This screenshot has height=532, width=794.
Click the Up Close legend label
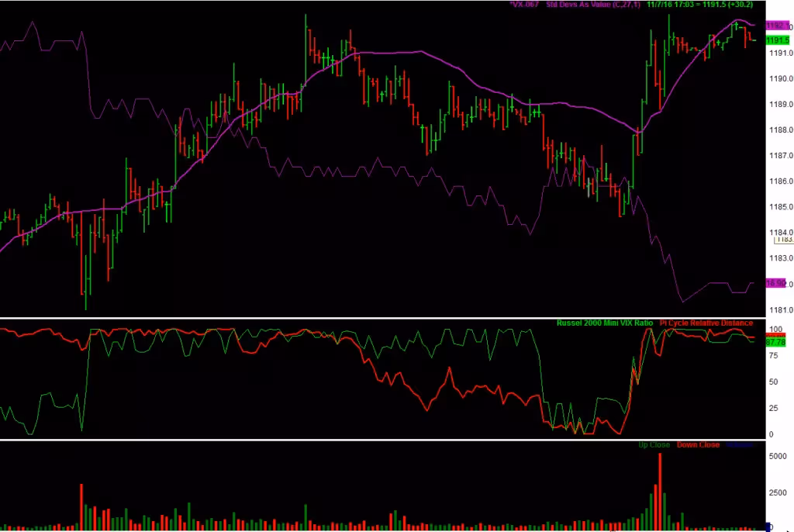(x=654, y=445)
